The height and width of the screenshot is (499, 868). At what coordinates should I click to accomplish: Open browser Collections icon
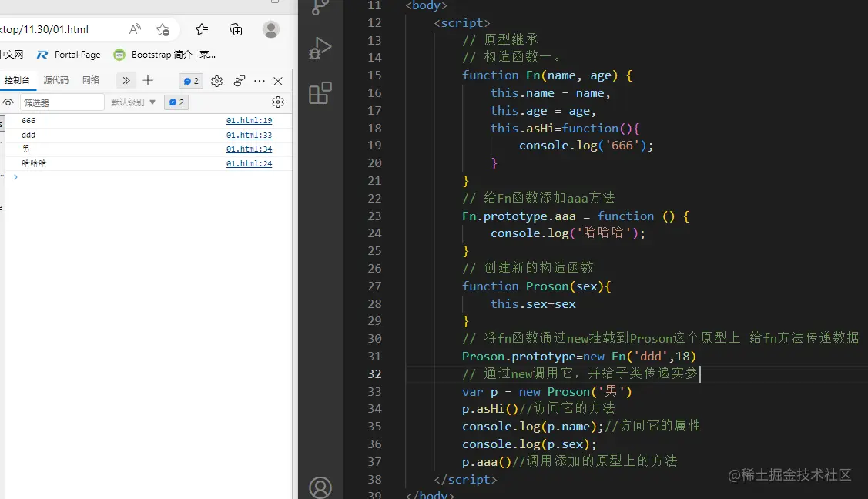(236, 29)
